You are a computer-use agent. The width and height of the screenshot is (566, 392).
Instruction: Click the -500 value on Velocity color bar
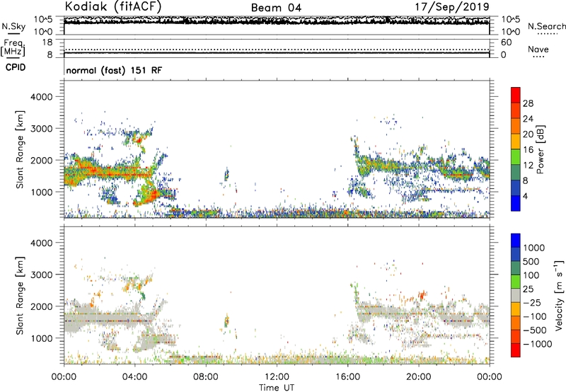(x=535, y=330)
